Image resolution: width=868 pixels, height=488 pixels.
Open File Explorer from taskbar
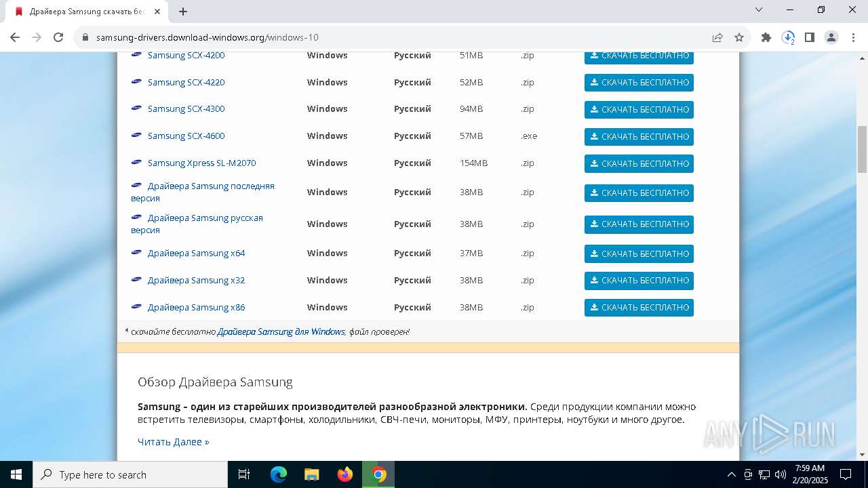[312, 474]
